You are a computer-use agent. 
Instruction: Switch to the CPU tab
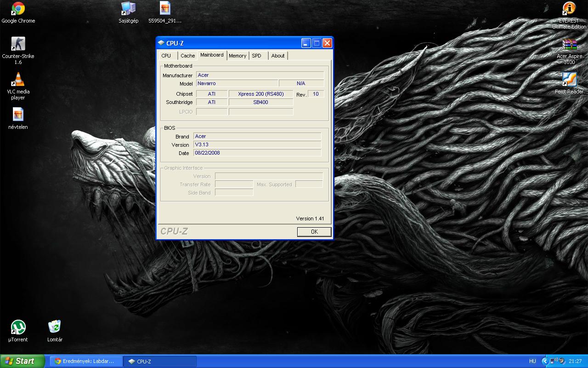point(166,56)
